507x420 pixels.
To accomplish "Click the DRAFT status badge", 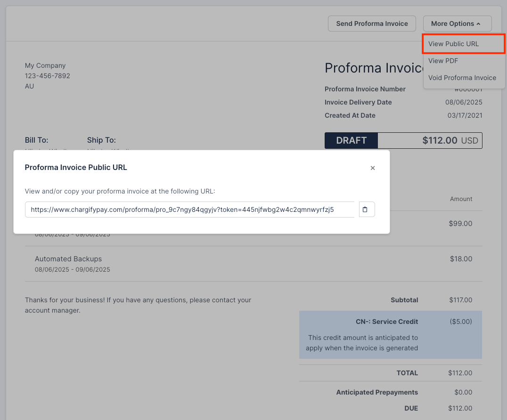I will click(x=352, y=140).
